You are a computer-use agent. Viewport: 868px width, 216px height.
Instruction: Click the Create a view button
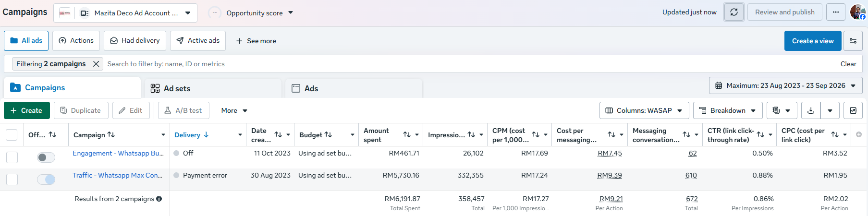(x=813, y=41)
